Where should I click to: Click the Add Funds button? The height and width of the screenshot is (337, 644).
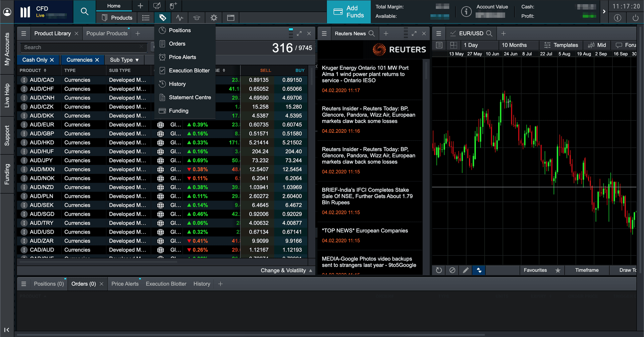pyautogui.click(x=348, y=12)
